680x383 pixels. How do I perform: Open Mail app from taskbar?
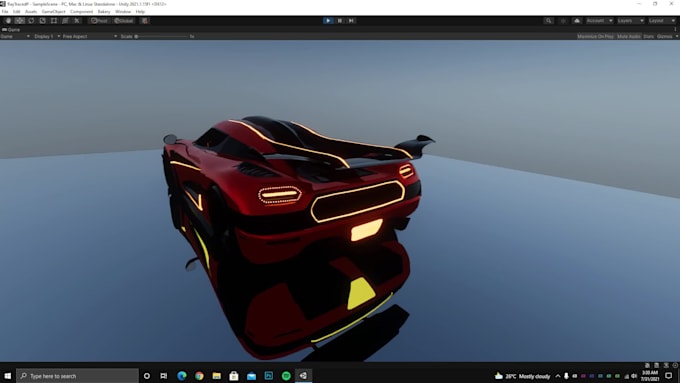pyautogui.click(x=251, y=376)
